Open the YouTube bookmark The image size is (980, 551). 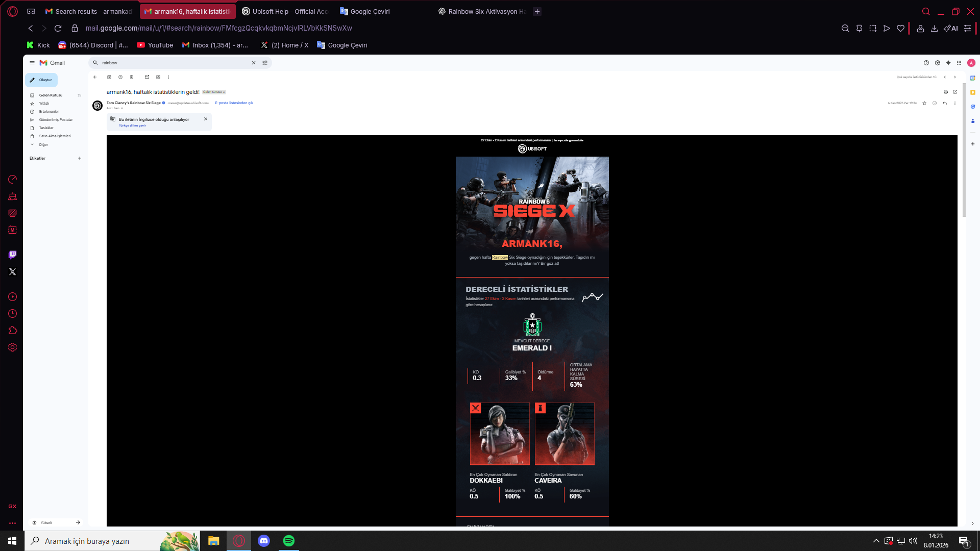[155, 45]
